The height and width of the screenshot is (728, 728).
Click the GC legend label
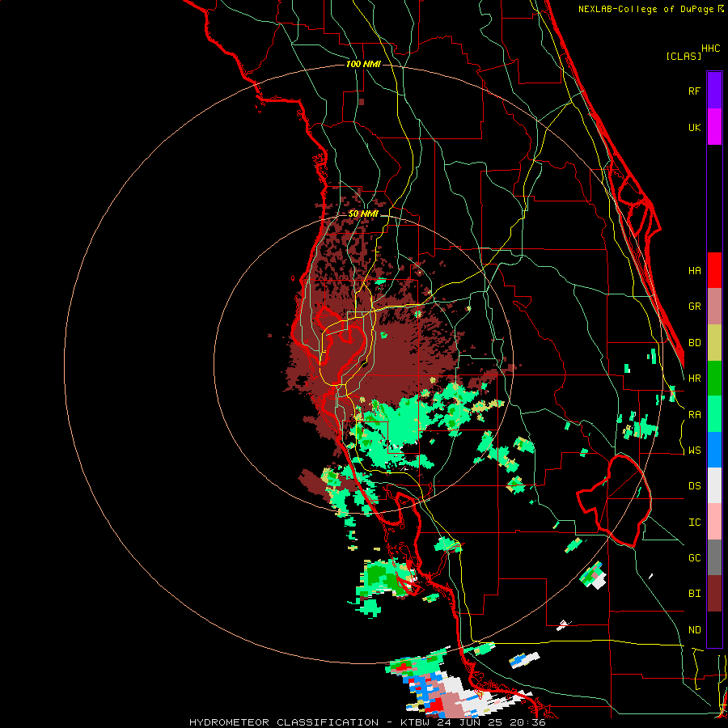pos(694,558)
